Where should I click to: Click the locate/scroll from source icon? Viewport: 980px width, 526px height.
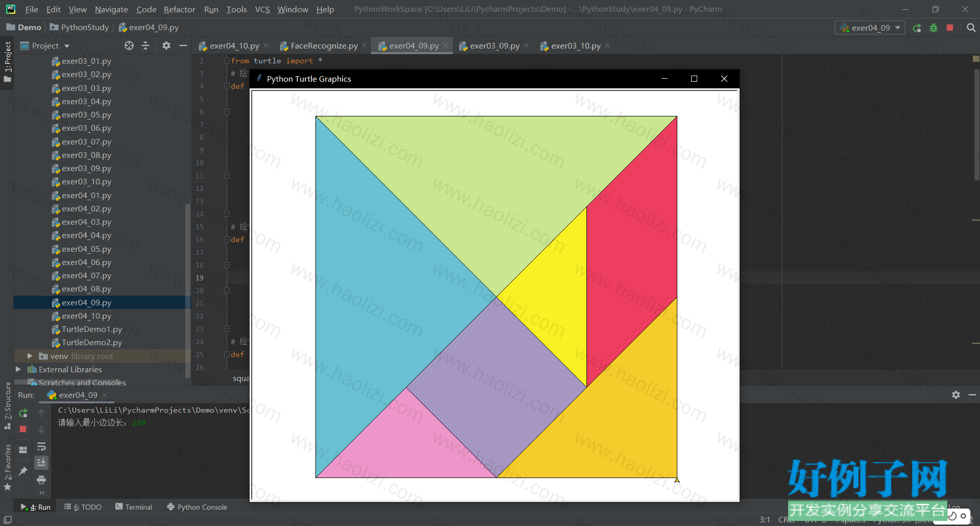click(129, 45)
